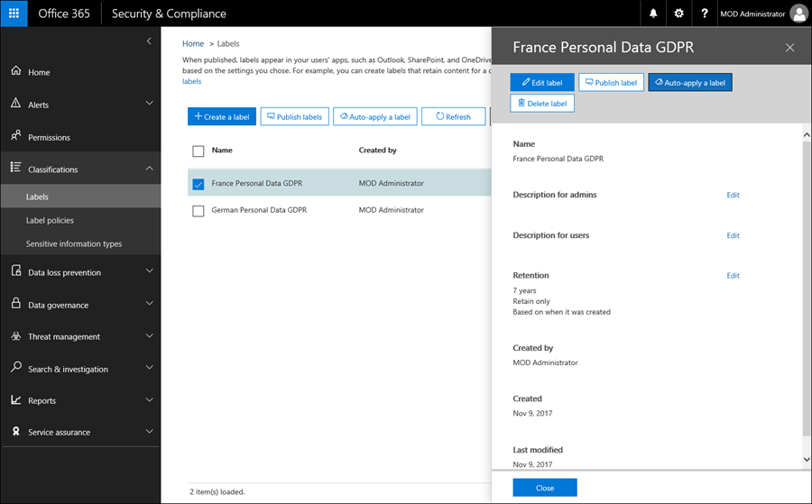Image resolution: width=812 pixels, height=504 pixels.
Task: Open the notifications bell icon
Action: point(653,14)
